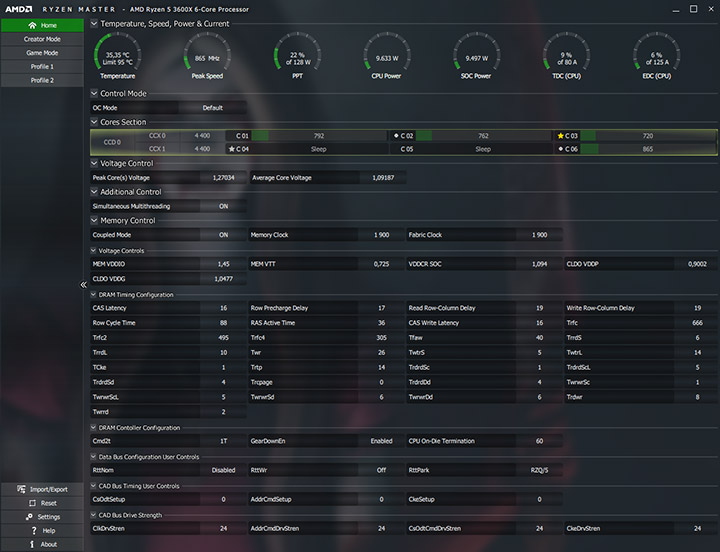Switch to Game Mode
The width and height of the screenshot is (720, 552).
[x=42, y=53]
